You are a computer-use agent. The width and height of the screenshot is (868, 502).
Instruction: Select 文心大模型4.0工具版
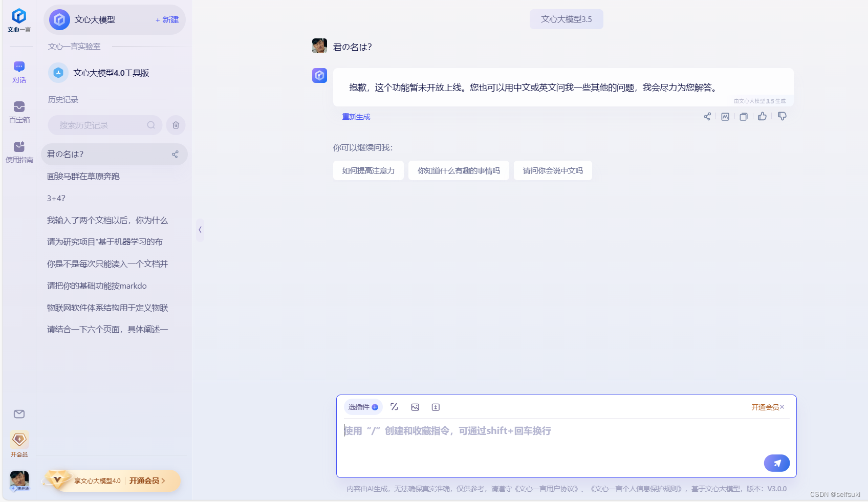tap(99, 73)
